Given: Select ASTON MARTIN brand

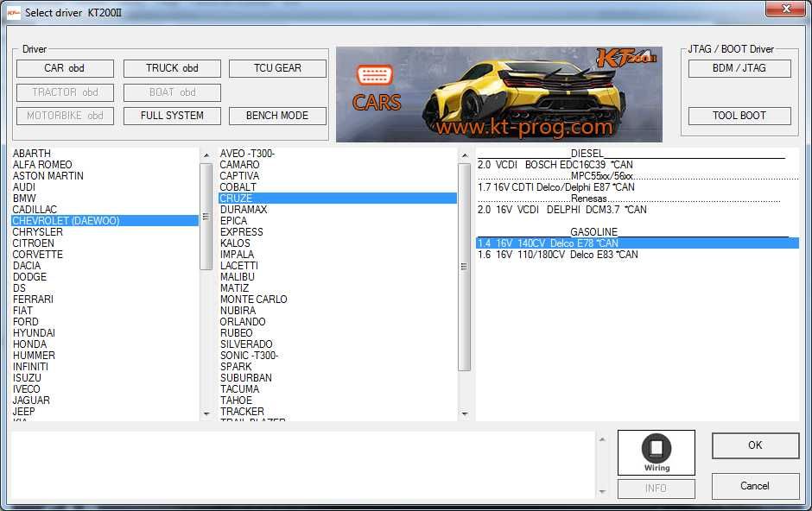Looking at the screenshot, I should (105, 176).
